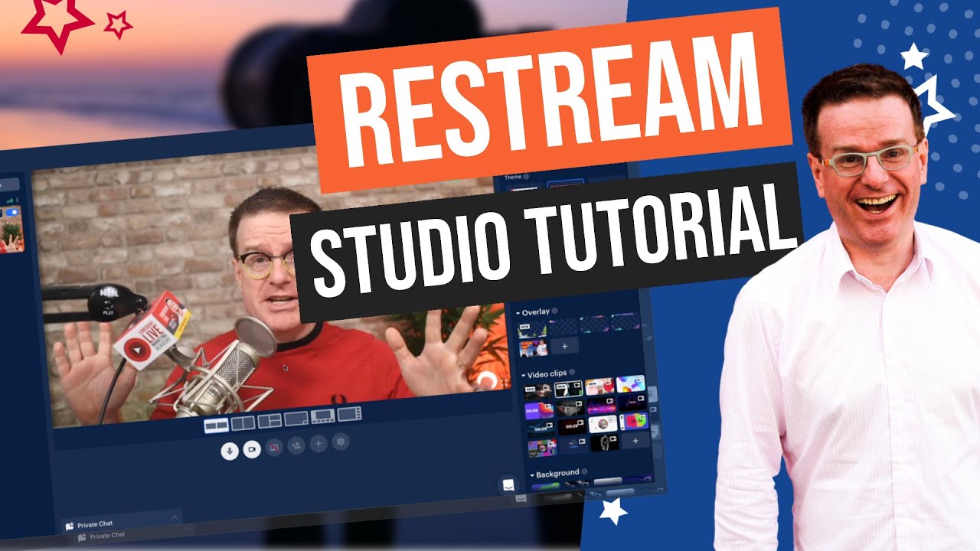Select the picture-in-picture layout
Viewport: 980px width, 551px height.
[x=296, y=419]
